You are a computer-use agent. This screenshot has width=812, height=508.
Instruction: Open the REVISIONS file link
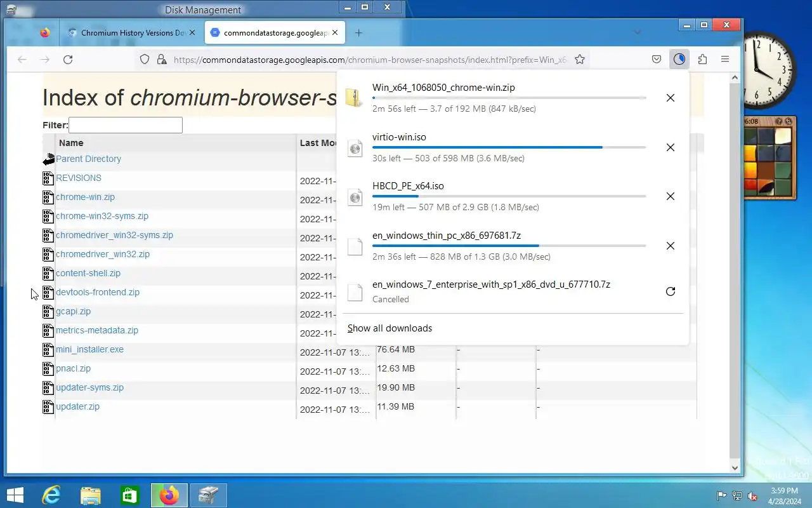coord(79,178)
